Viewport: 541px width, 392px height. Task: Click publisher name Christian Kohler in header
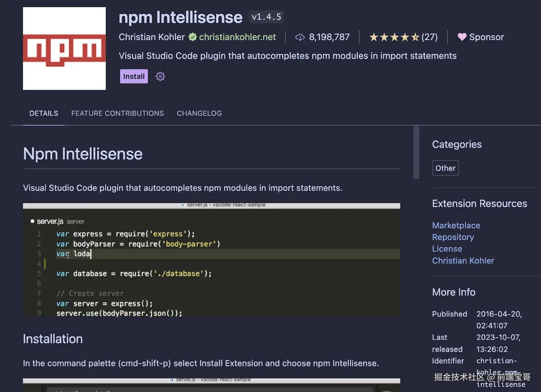click(x=152, y=37)
